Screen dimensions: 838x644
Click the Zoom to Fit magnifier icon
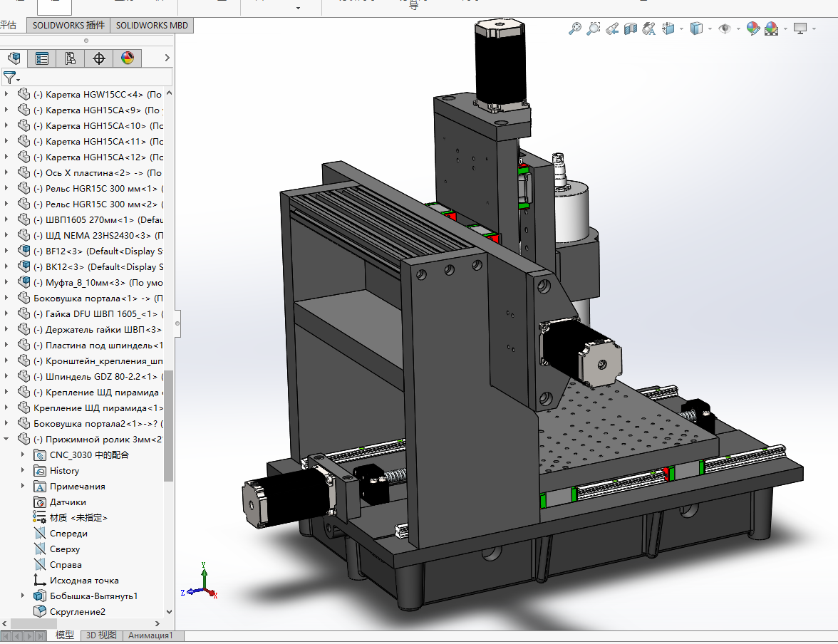coord(574,28)
